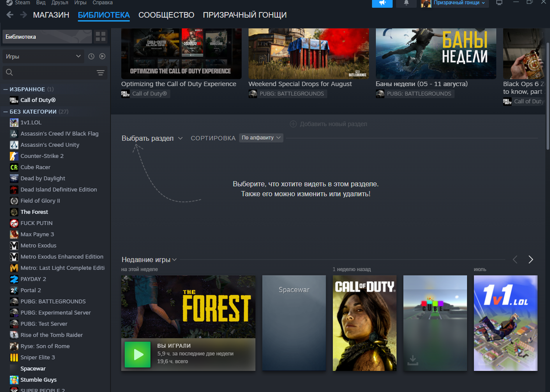Click Добавить новый раздел
Screen dimensions: 550x392
click(x=329, y=124)
